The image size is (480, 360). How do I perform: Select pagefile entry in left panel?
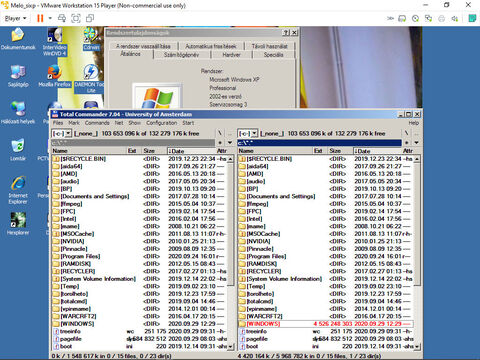(139, 339)
